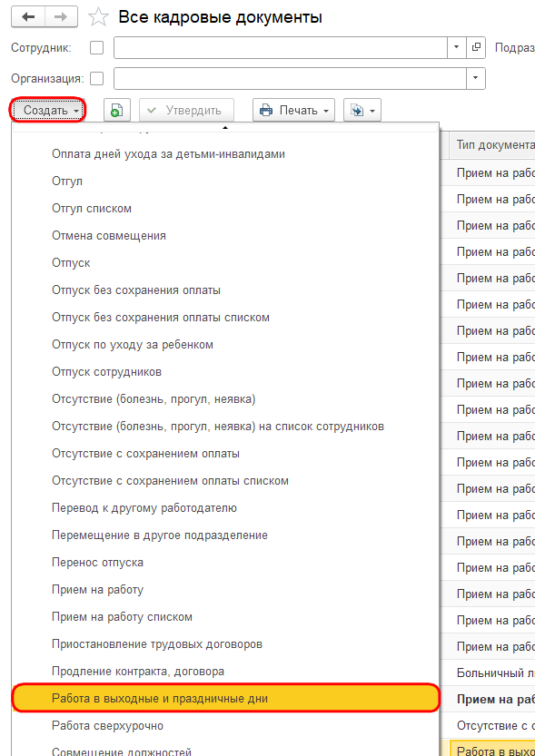535x756 pixels.
Task: Choose the Отпуск menu entry
Action: (x=225, y=263)
